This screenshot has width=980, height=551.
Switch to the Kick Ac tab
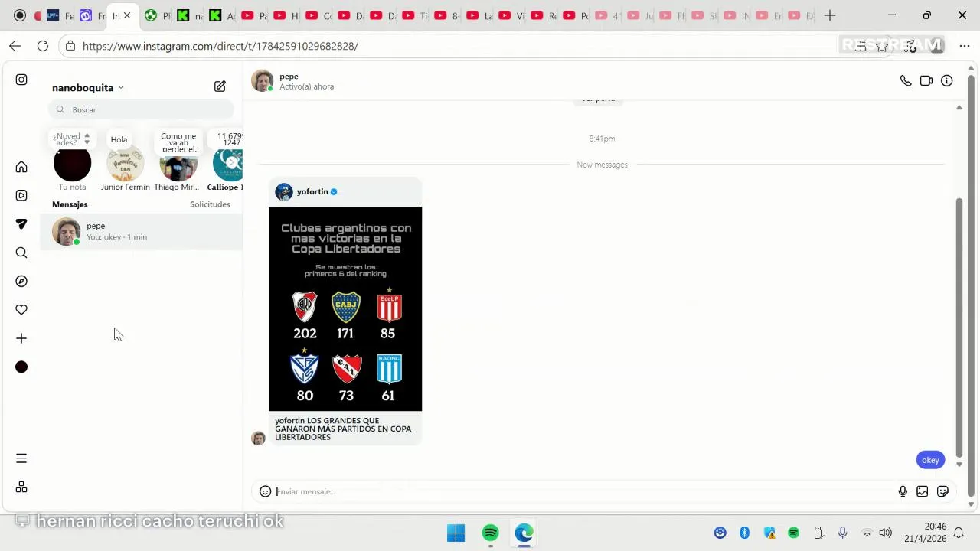coord(222,15)
